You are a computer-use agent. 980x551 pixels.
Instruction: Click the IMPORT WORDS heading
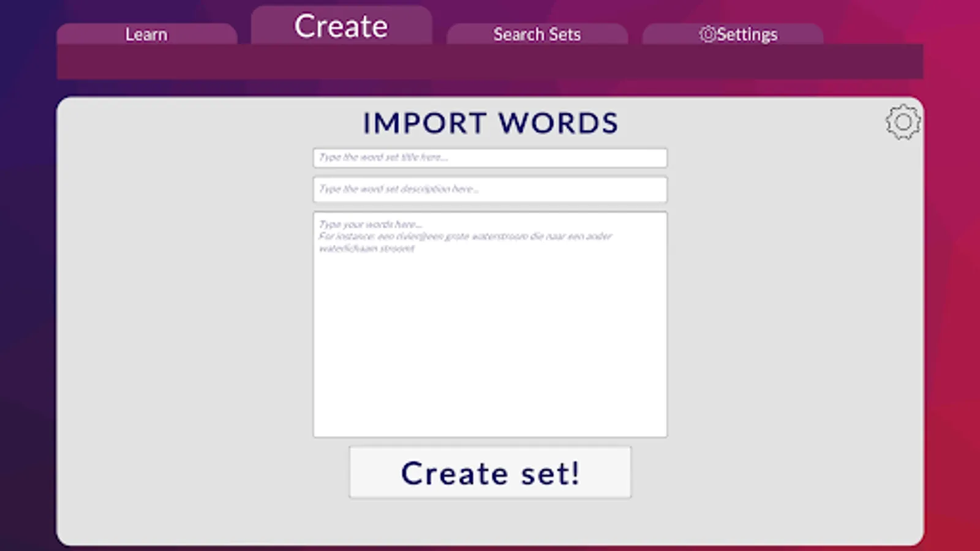(x=490, y=123)
